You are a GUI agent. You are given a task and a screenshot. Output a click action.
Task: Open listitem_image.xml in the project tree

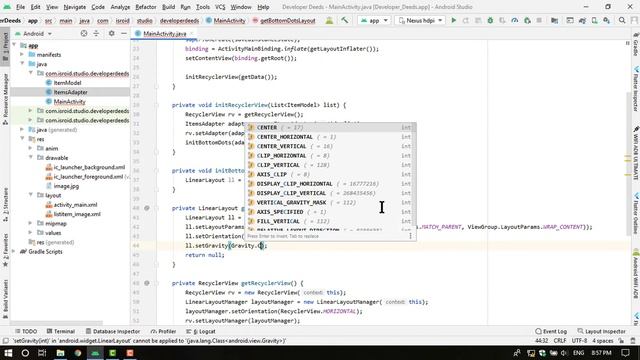coord(77,214)
